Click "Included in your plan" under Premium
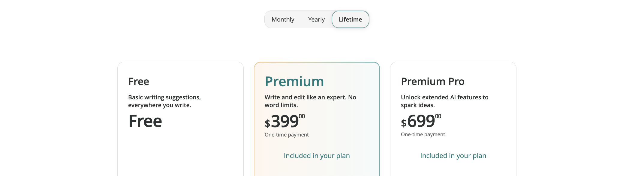The width and height of the screenshot is (644, 176). [x=317, y=156]
